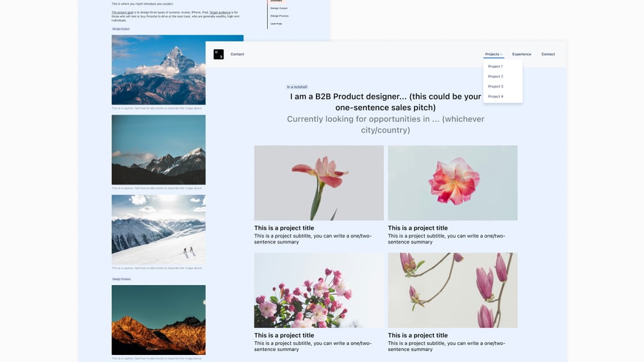Image resolution: width=644 pixels, height=362 pixels.
Task: Expand the Projects dropdown in the navbar
Action: click(x=493, y=54)
